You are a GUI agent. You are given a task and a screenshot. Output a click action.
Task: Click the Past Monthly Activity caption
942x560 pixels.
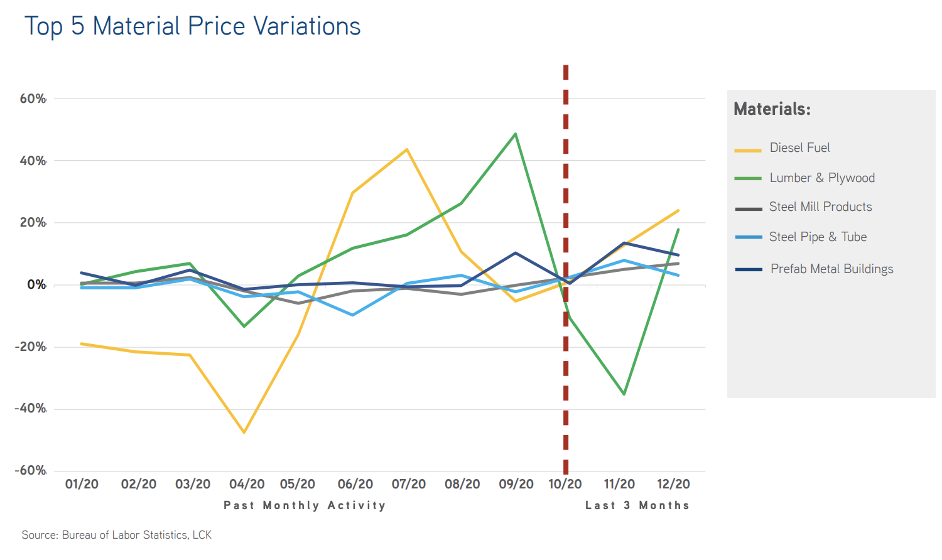click(305, 505)
